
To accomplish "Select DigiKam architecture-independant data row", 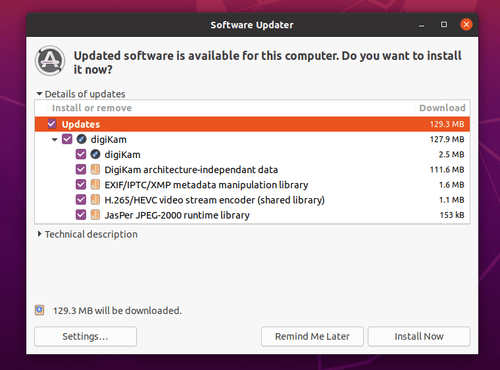I will coord(252,169).
